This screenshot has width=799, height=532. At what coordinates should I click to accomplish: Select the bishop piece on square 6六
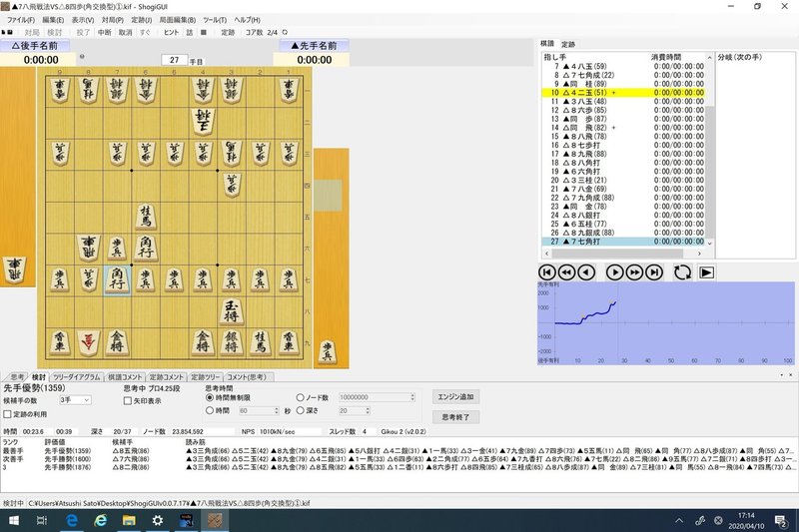(x=146, y=248)
